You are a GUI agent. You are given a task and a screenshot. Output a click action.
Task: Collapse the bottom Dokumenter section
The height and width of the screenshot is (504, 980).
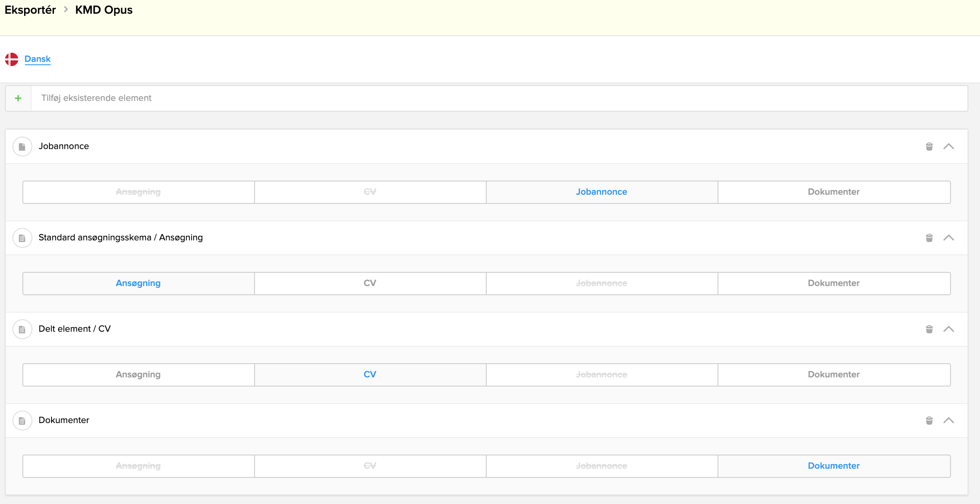click(948, 421)
